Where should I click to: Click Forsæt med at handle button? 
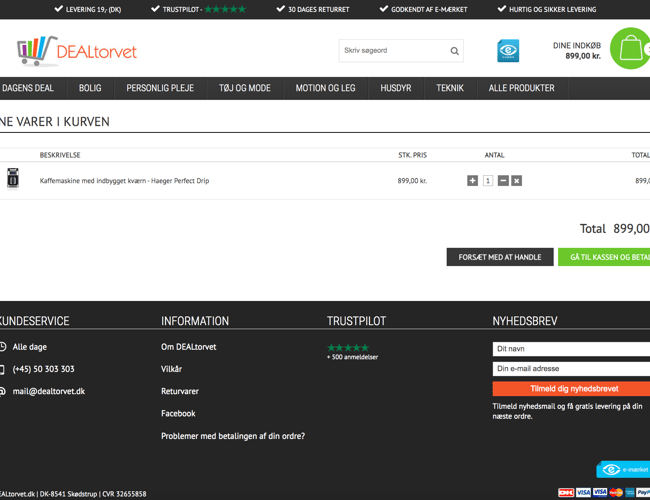(499, 257)
